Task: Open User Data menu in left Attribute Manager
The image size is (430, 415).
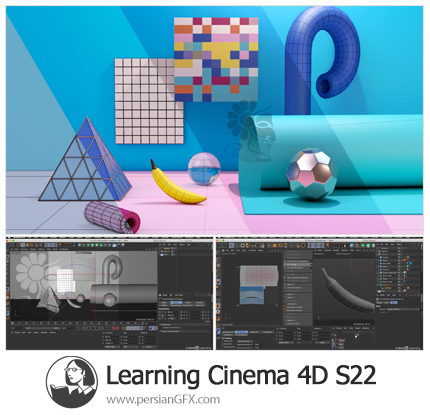Action: tap(179, 295)
